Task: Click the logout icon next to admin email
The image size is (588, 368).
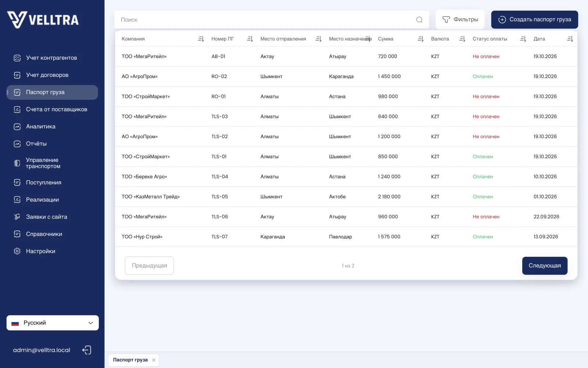Action: (x=87, y=350)
